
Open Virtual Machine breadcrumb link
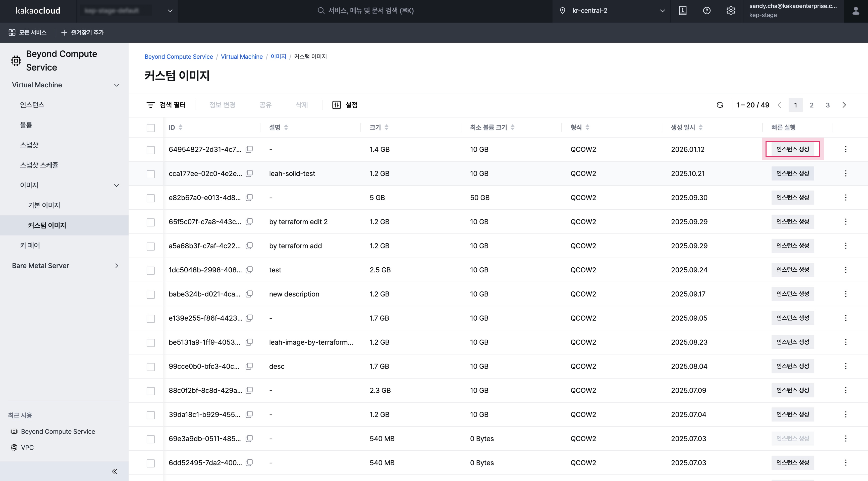coord(242,56)
